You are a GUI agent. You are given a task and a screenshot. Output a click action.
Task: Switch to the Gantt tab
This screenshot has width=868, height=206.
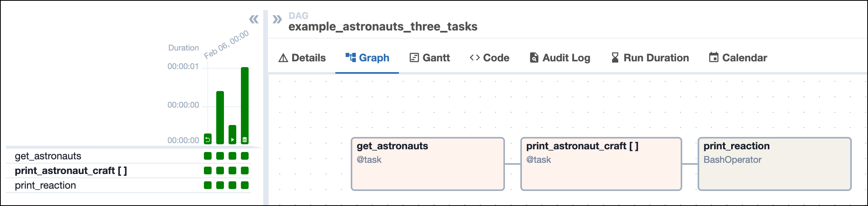[429, 58]
